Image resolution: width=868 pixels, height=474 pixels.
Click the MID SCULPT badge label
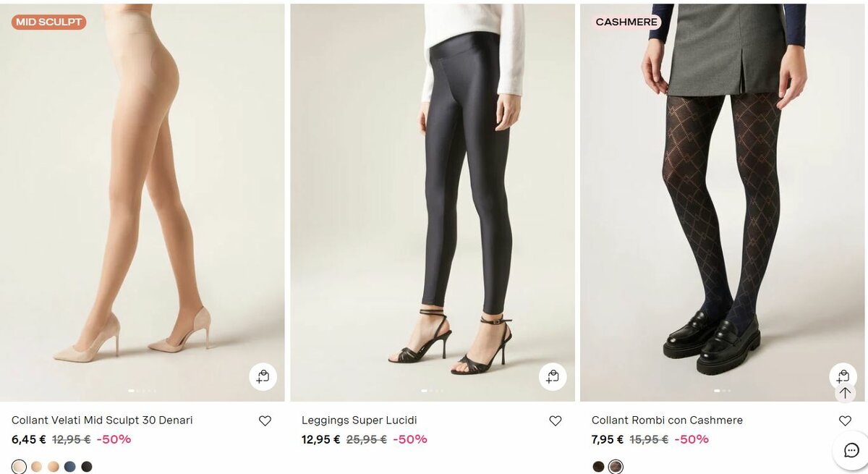[48, 22]
